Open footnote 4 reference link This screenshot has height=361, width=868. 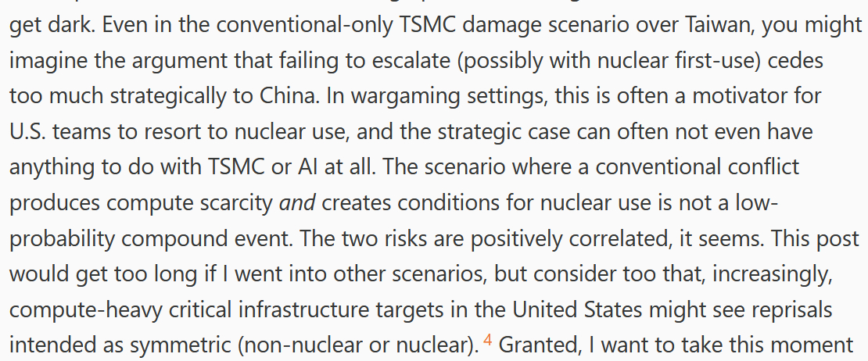(x=487, y=339)
